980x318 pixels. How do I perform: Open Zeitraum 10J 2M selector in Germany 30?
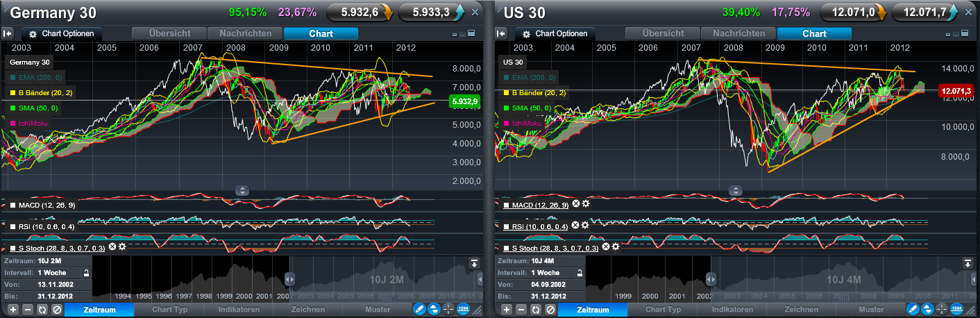click(46, 261)
